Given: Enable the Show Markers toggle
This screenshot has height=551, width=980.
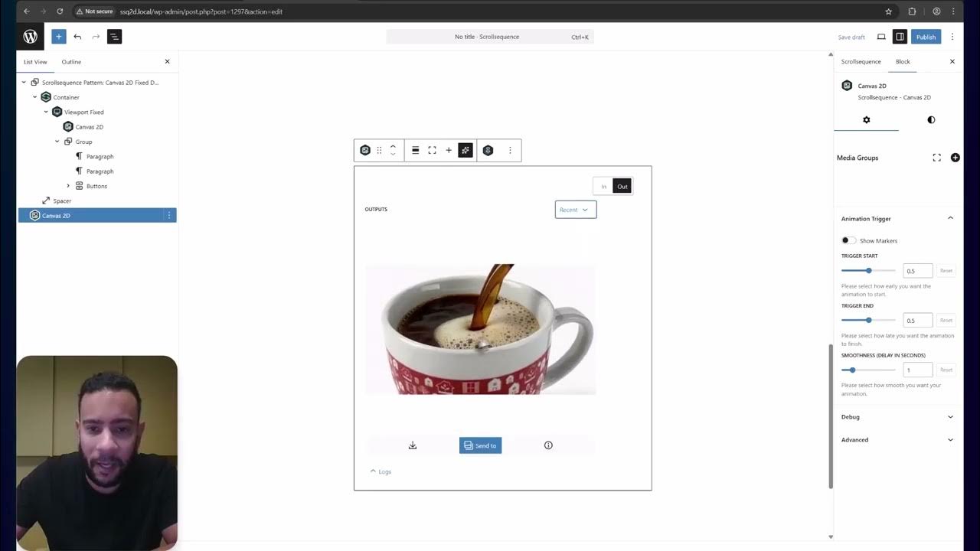Looking at the screenshot, I should point(848,240).
